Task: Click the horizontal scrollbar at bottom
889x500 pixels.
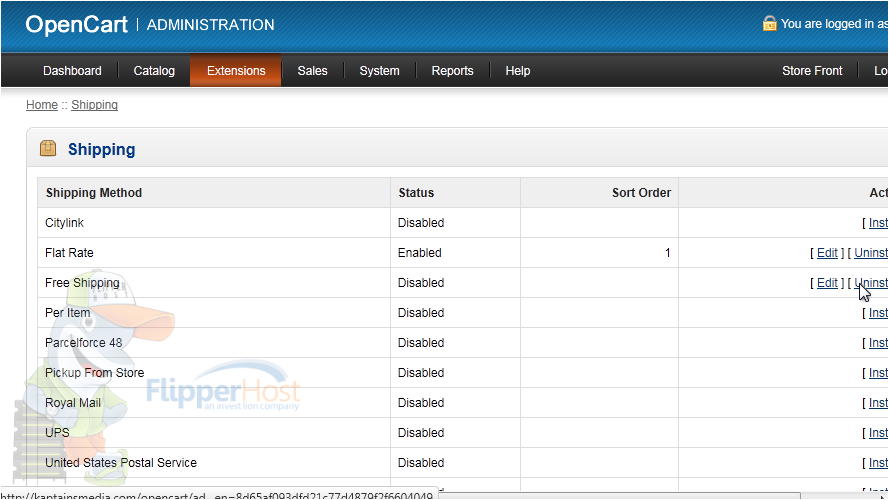Action: (x=620, y=496)
